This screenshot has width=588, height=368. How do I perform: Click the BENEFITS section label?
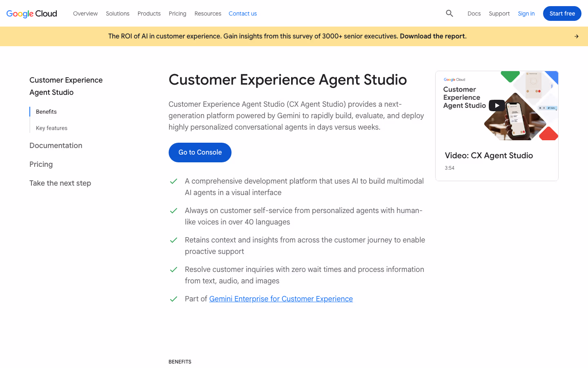(x=180, y=362)
